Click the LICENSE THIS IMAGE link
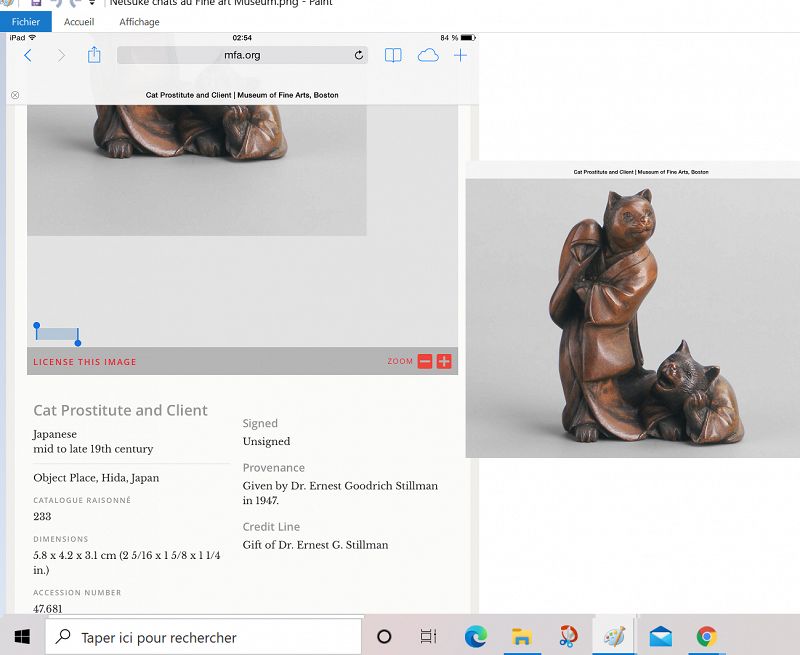The height and width of the screenshot is (655, 800). (x=85, y=362)
